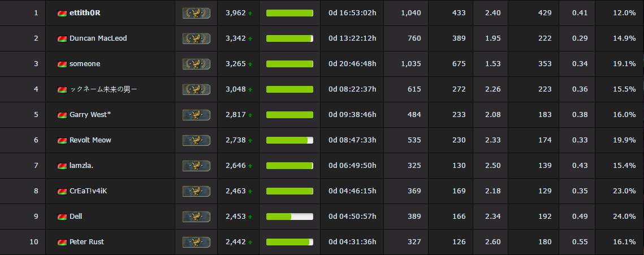Click the rank badge icon of ettith0R
Image resolution: width=644 pixels, height=255 pixels.
tap(196, 13)
